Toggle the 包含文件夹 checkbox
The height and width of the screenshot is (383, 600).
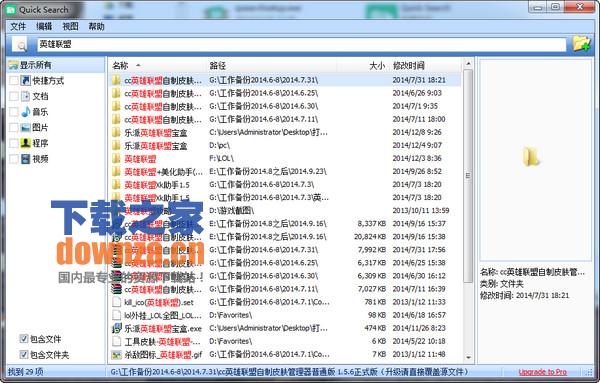(x=23, y=354)
